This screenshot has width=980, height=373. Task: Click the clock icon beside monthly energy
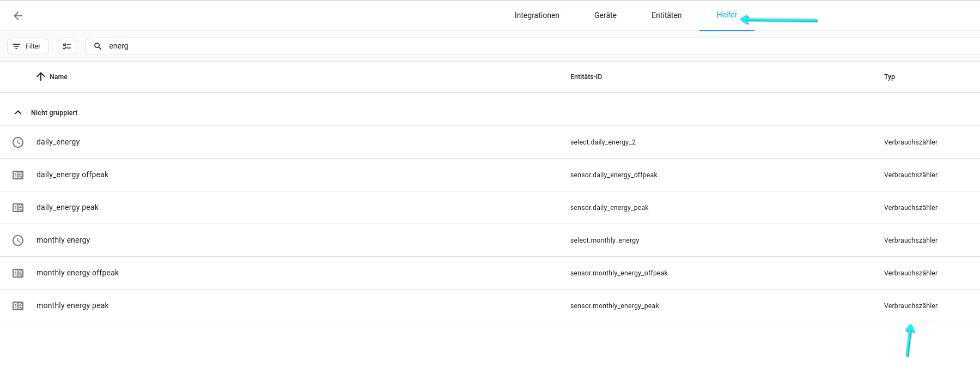pyautogui.click(x=18, y=240)
